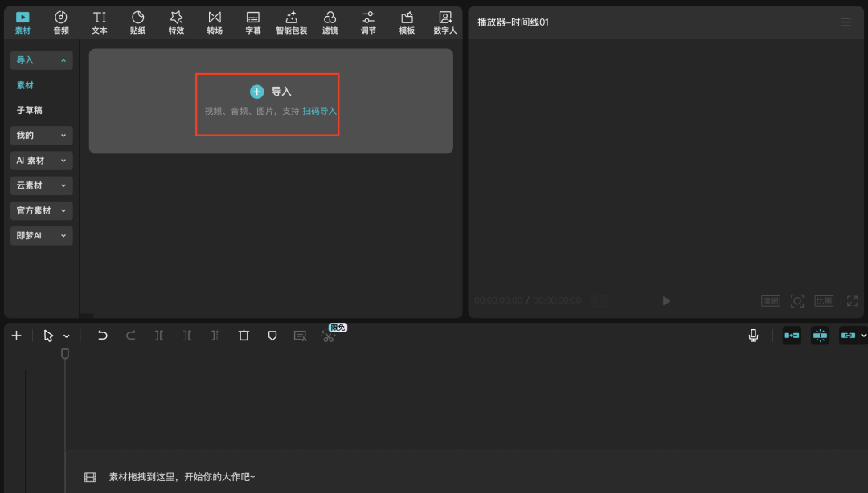Click the 播放器-时间线01 title
The width and height of the screenshot is (868, 493).
tap(513, 22)
